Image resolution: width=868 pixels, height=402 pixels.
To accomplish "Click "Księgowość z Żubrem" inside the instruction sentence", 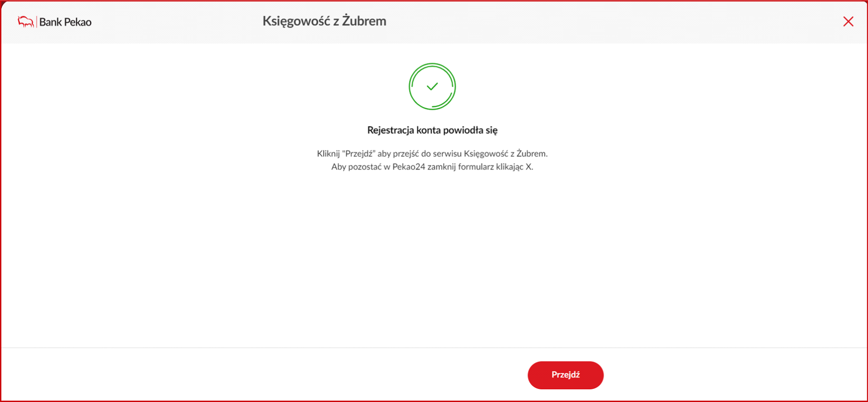I will point(505,154).
